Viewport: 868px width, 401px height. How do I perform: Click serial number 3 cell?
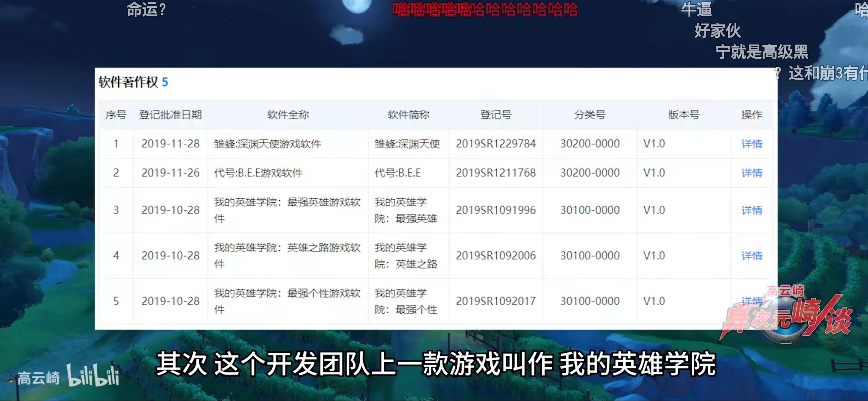pyautogui.click(x=116, y=210)
